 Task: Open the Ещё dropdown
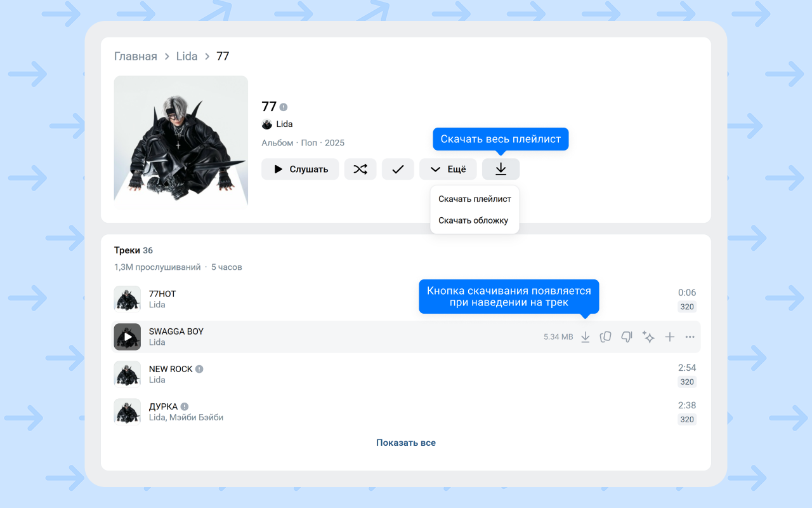[448, 169]
